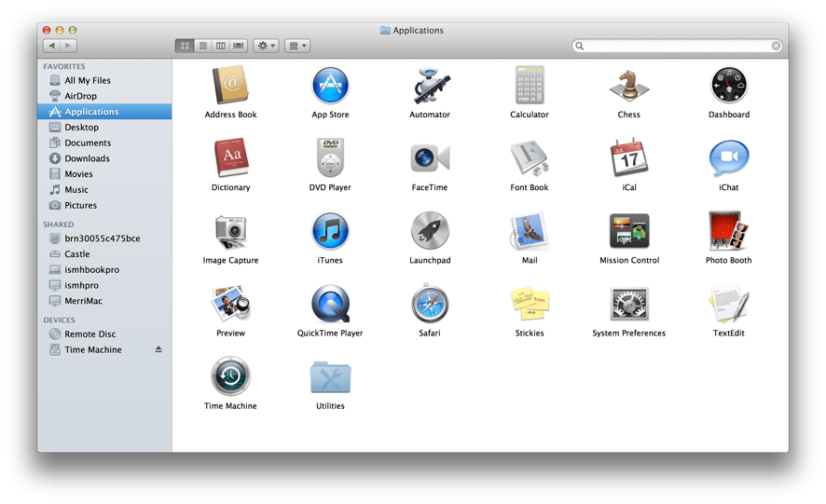Image resolution: width=826 pixels, height=504 pixels.
Task: Click the Mission Control icon
Action: click(x=629, y=231)
